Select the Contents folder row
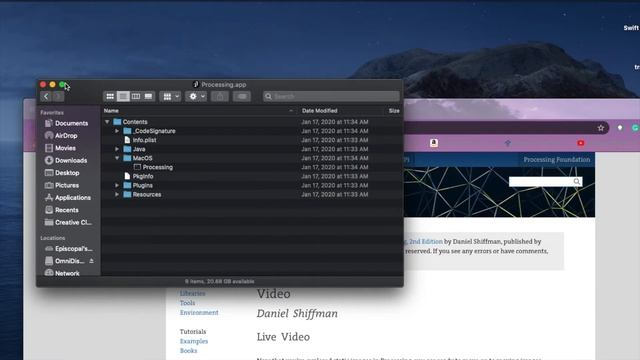Viewport: 640px width, 360px height. [252, 122]
